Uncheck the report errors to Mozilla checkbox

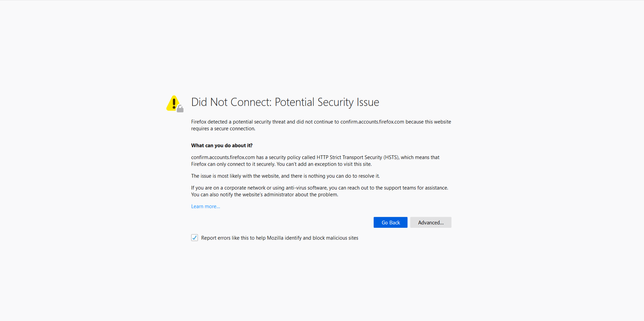point(195,238)
